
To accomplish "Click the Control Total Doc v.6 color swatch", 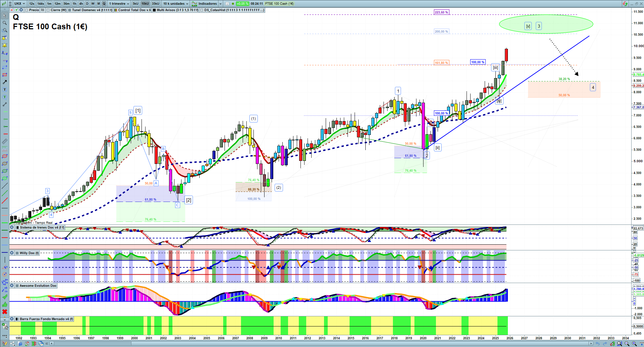I will [116, 10].
